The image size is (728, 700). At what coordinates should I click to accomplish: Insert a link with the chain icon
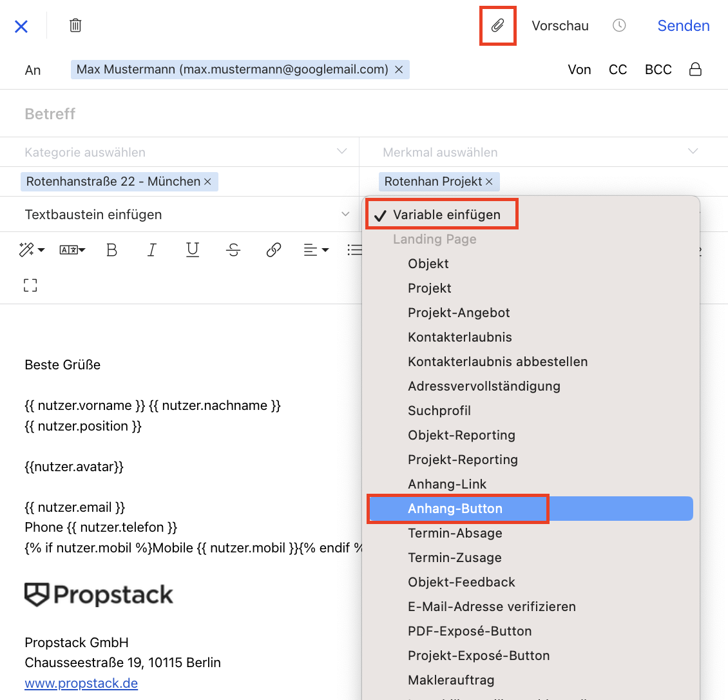(274, 250)
